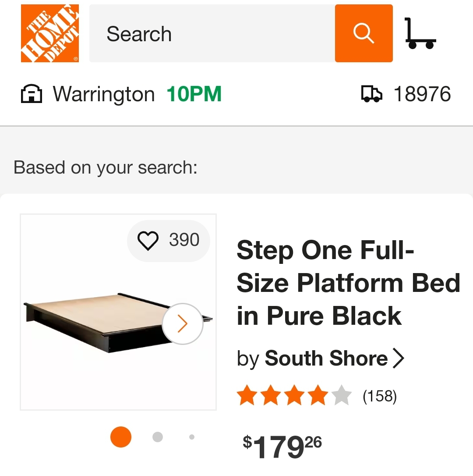The width and height of the screenshot is (473, 476).
Task: View the 158 reviews count
Action: click(x=379, y=396)
